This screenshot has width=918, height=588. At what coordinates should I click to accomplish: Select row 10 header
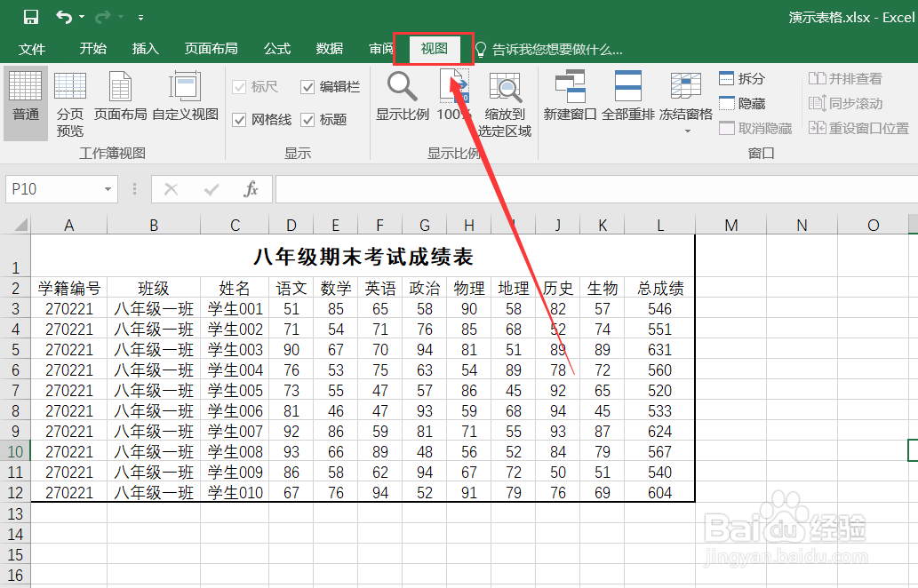tap(15, 452)
